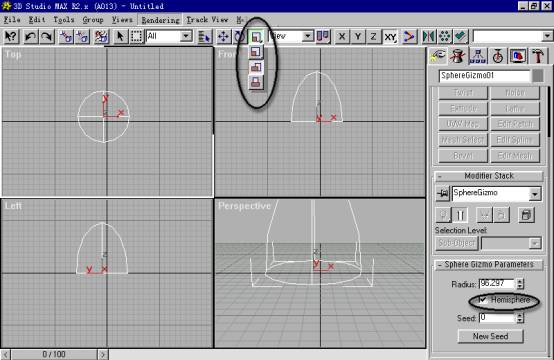Open the Selection Level dropdown
This screenshot has width=554, height=360.
(x=535, y=243)
